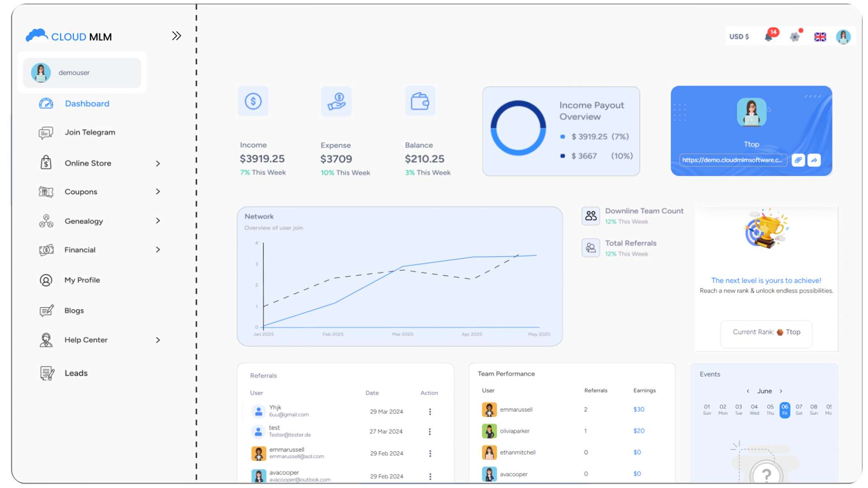
Task: Click the notification bell icon
Action: tap(769, 37)
